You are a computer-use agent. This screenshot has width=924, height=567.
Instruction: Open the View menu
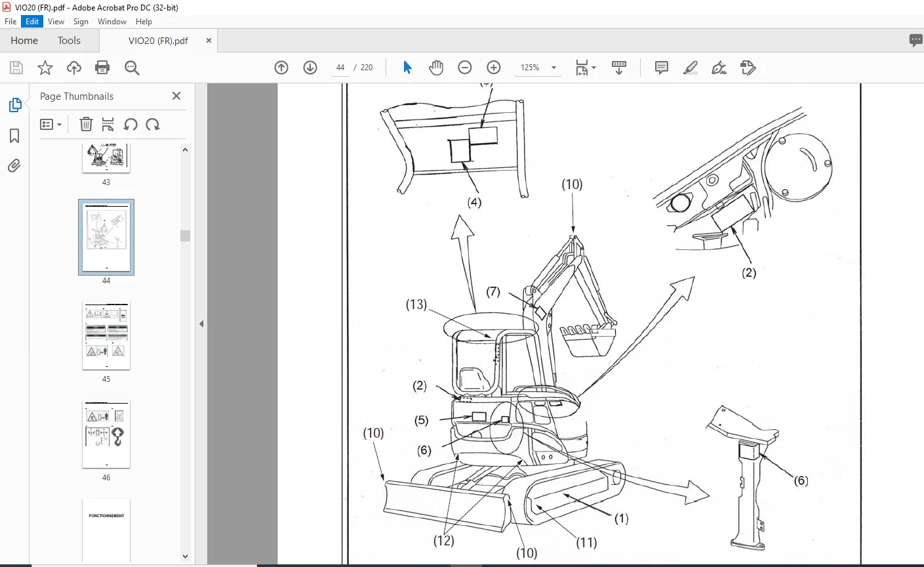56,22
